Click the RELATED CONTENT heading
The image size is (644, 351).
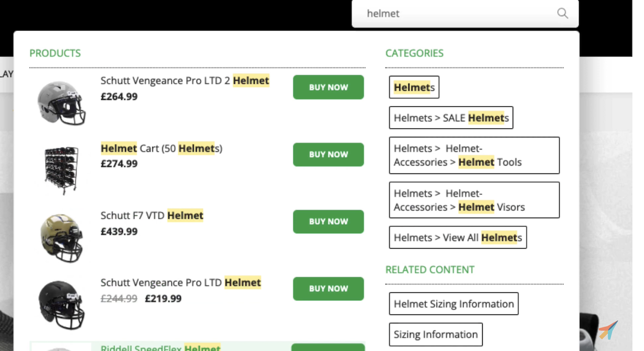430,270
